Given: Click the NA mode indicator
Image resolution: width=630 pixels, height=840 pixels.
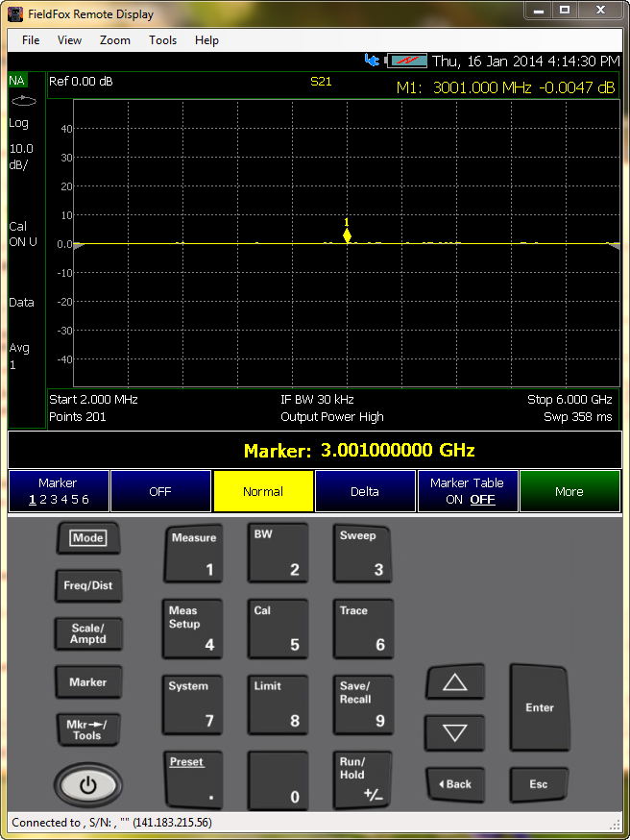Looking at the screenshot, I should pos(17,81).
